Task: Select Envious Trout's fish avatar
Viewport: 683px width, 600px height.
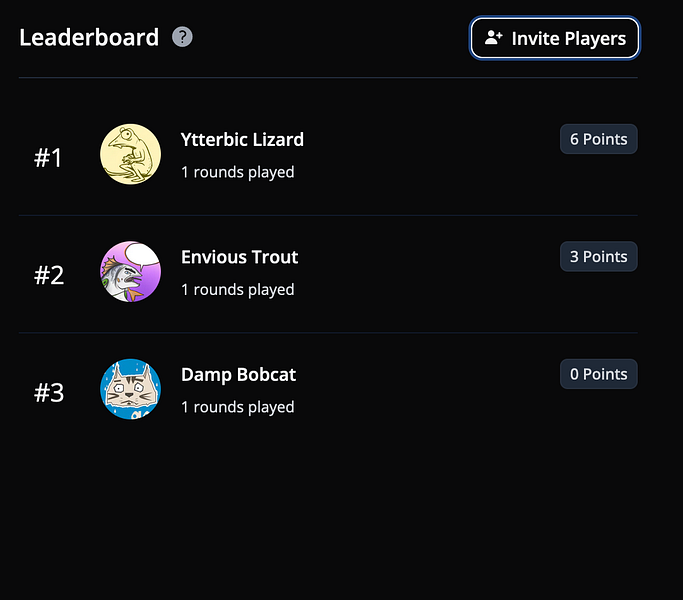Action: pyautogui.click(x=130, y=271)
